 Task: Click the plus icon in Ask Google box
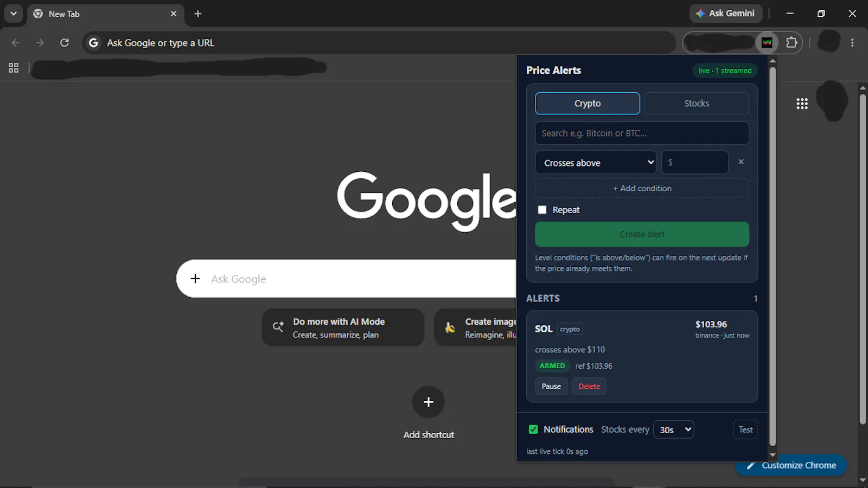[195, 279]
